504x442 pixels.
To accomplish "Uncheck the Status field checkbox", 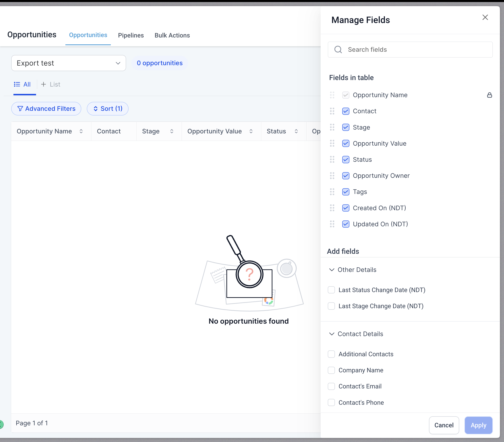I will click(x=346, y=159).
